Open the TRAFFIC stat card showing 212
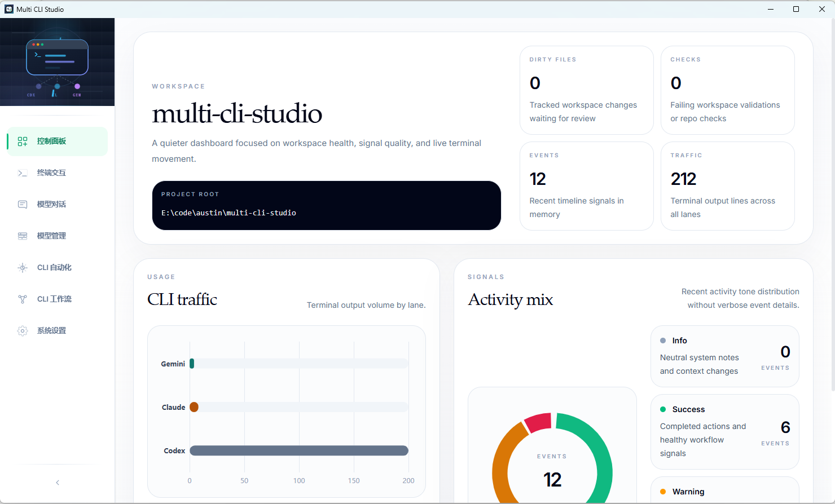The height and width of the screenshot is (504, 835). click(728, 186)
